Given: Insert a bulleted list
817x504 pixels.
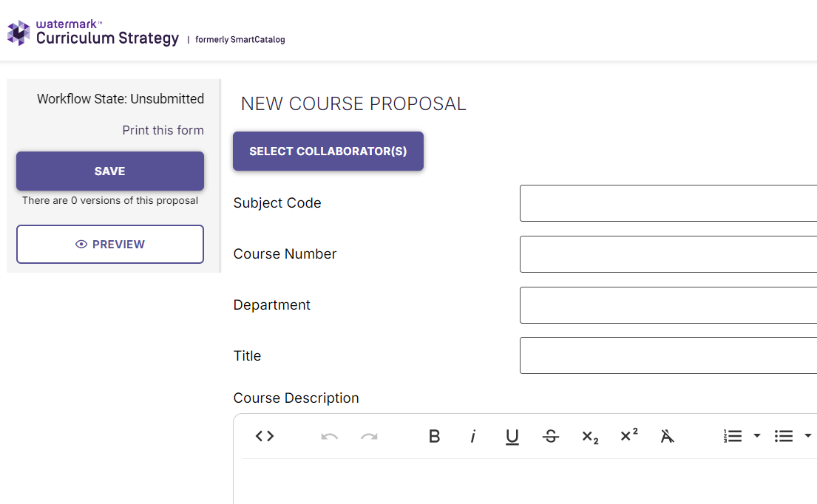Looking at the screenshot, I should tap(784, 436).
